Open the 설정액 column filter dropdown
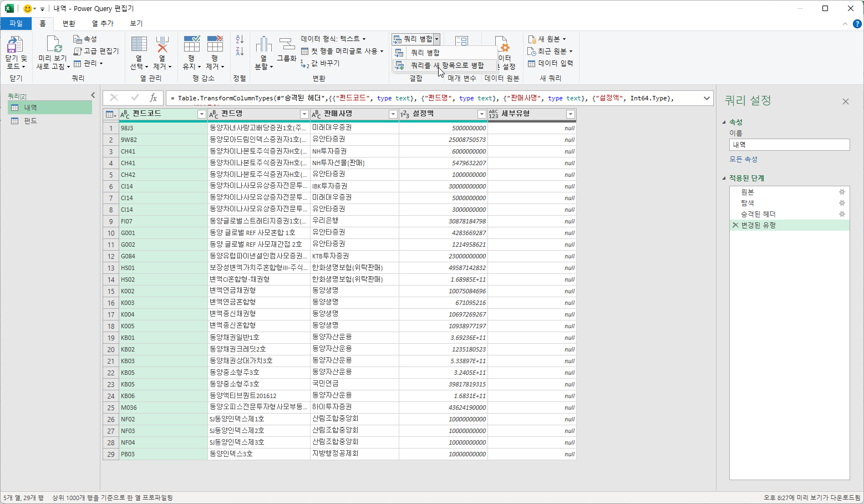This screenshot has width=864, height=504. click(481, 114)
